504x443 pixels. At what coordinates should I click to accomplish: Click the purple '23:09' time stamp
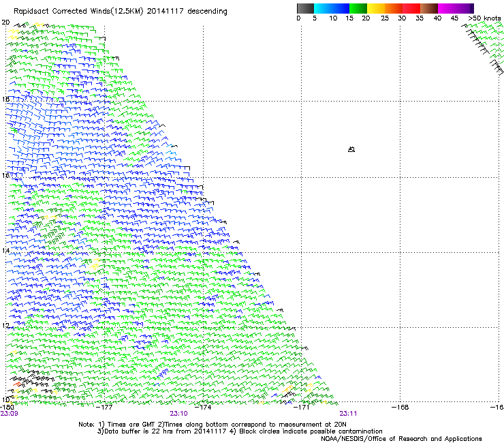pos(9,414)
